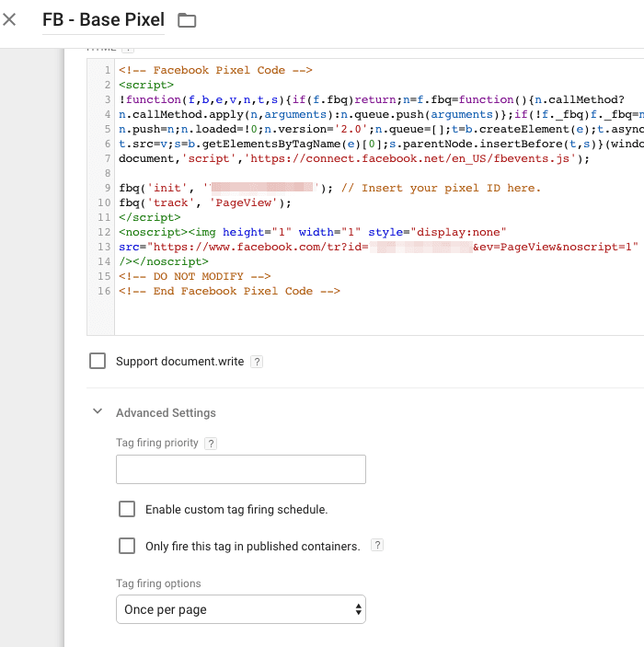Screen dimensions: 644x647
Task: Click the opening <script> tag on line 2
Action: tap(146, 85)
